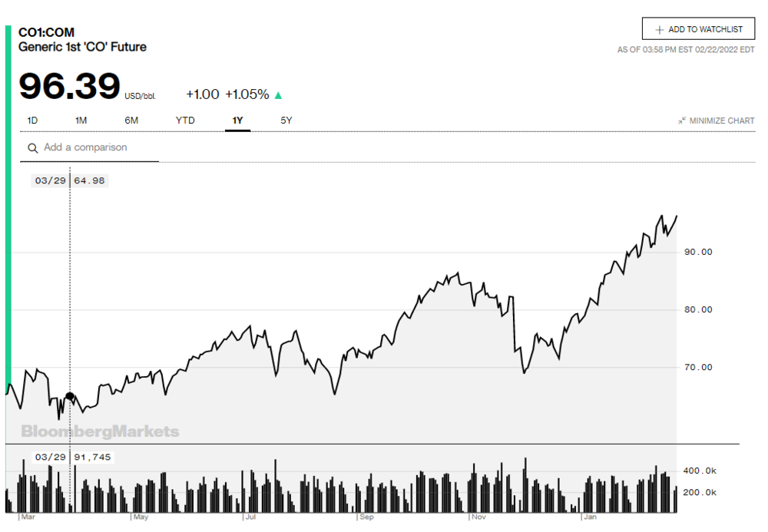Switch chart range to 1D

32,121
